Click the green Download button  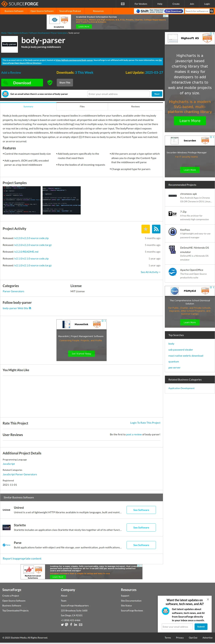click(22, 83)
